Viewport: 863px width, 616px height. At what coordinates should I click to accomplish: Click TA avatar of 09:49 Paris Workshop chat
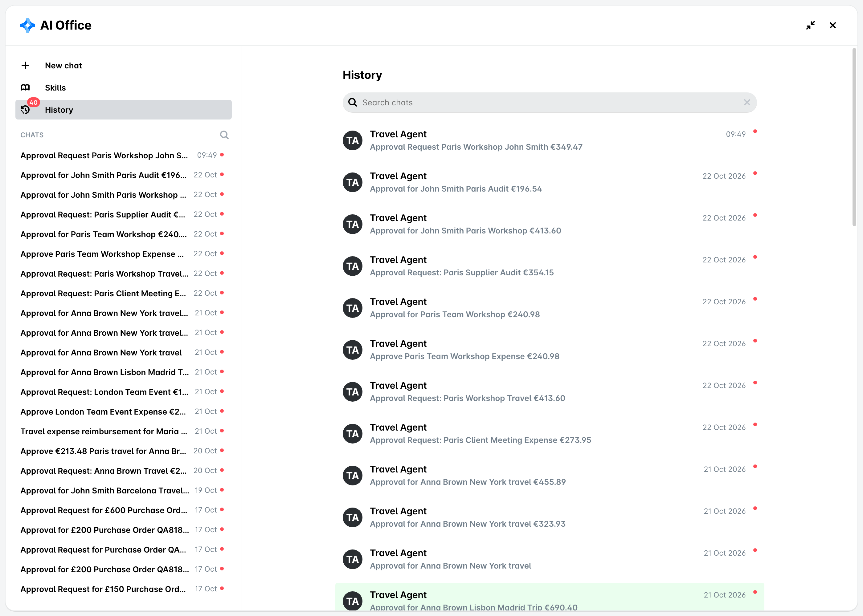(x=353, y=141)
